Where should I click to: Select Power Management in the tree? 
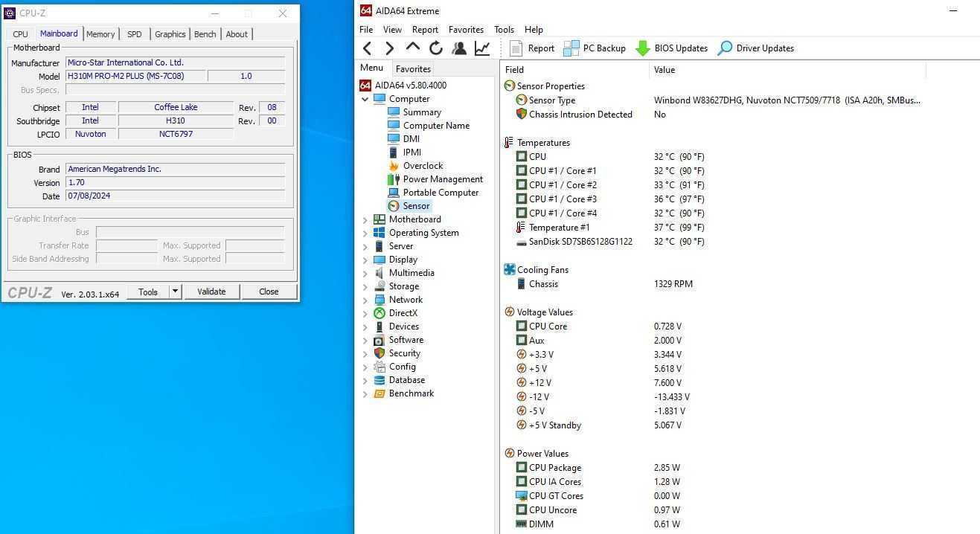pos(443,179)
